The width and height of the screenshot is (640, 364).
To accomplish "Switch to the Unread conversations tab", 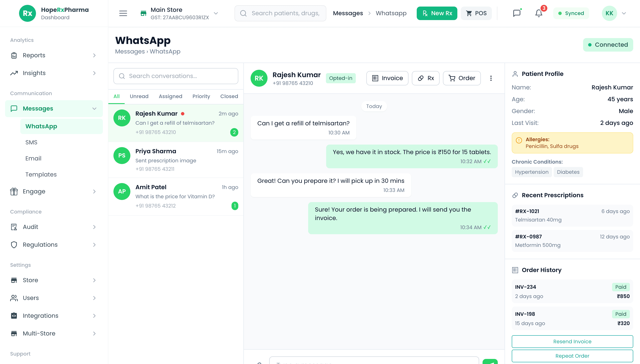I will point(139,96).
